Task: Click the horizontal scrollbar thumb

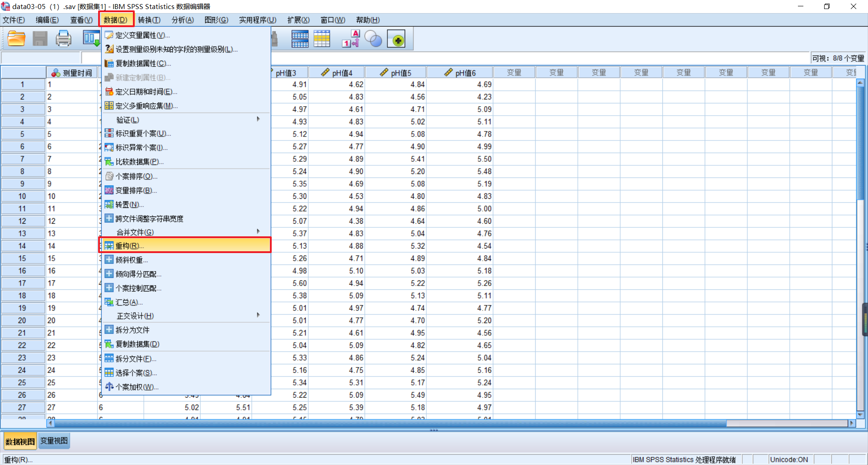Action: coord(391,423)
